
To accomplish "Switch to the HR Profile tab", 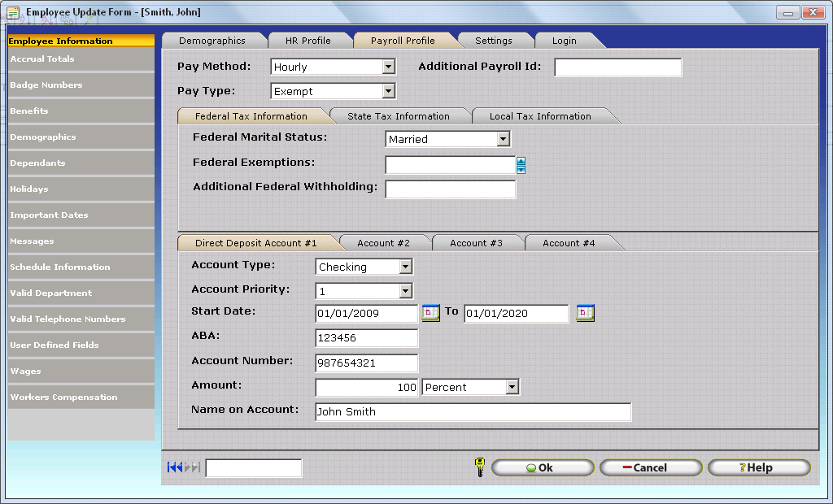I will pyautogui.click(x=307, y=41).
